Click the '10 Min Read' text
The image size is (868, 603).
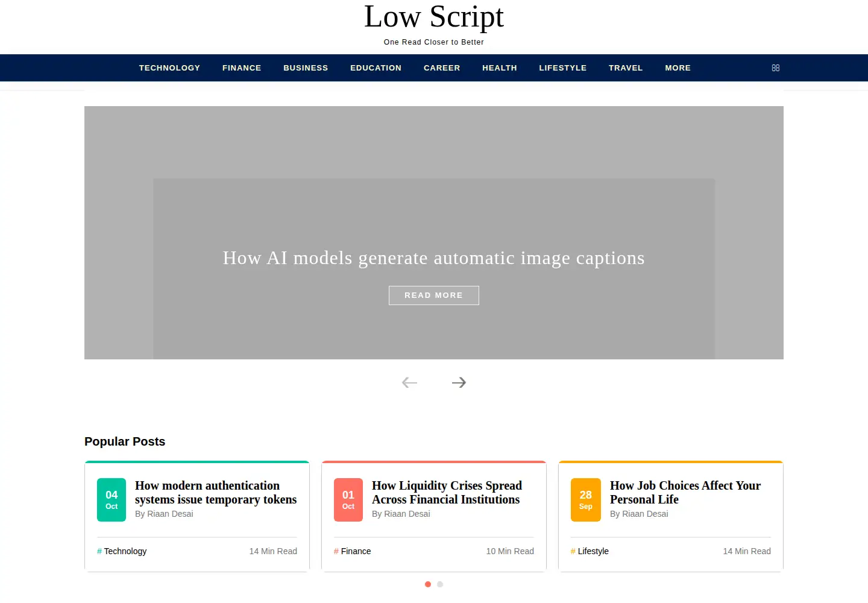510,551
